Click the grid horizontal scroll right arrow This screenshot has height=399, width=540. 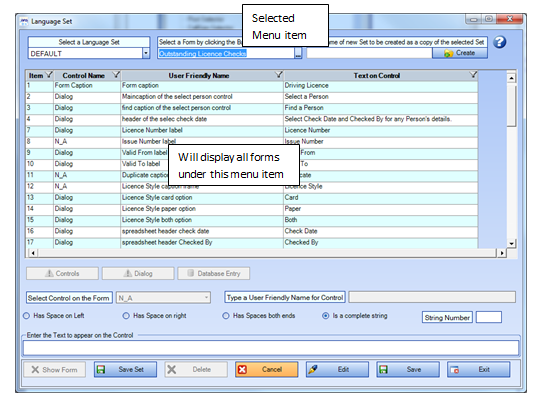tap(501, 253)
